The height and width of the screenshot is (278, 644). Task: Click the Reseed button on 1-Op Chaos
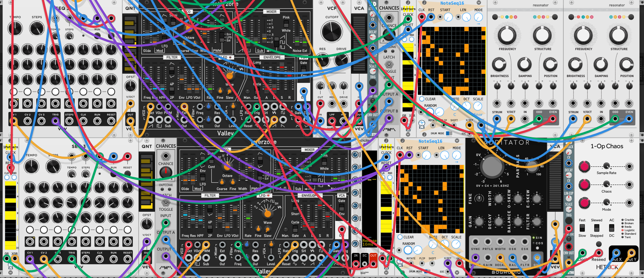coord(599,244)
